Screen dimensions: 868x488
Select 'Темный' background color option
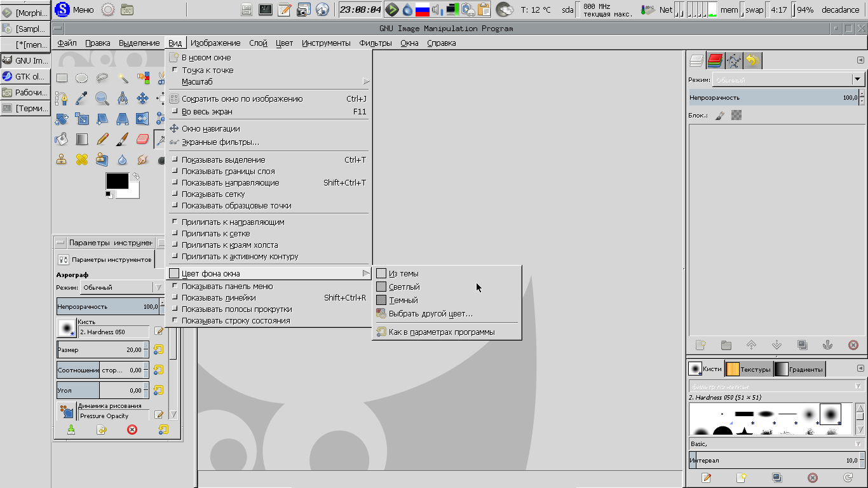pyautogui.click(x=447, y=300)
